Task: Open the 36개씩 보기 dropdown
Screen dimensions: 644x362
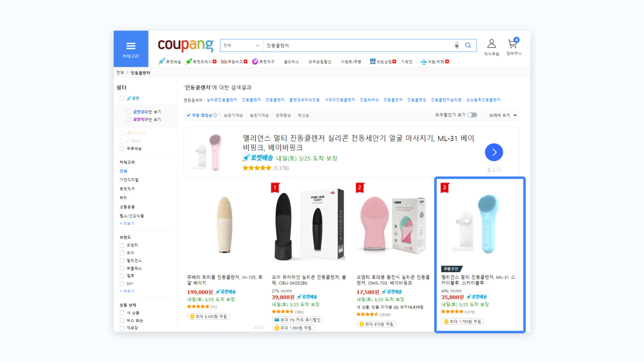Action: pyautogui.click(x=502, y=115)
